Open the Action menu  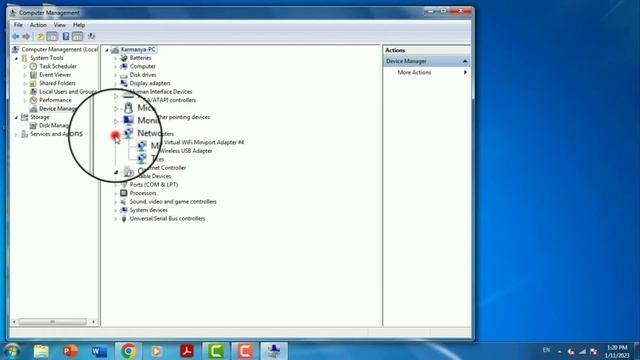point(38,25)
